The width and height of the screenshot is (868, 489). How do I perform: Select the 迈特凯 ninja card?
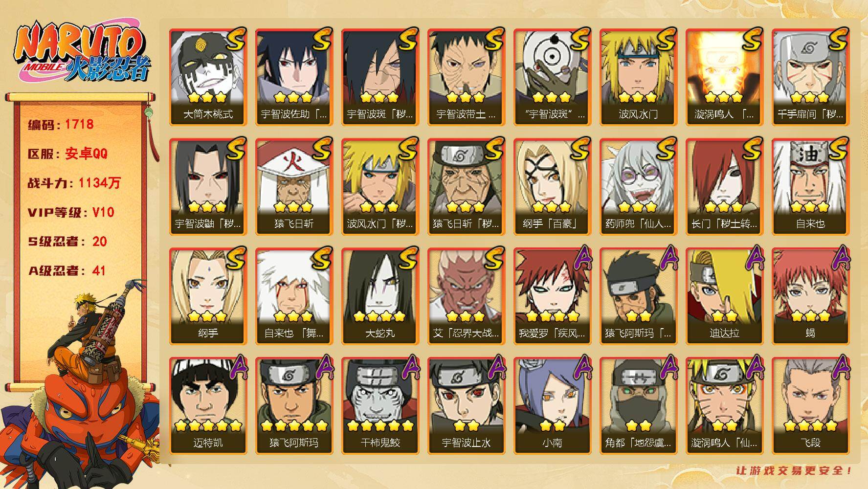(208, 406)
